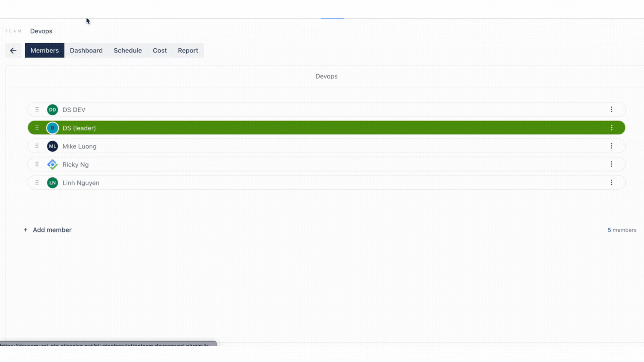This screenshot has width=644, height=362.
Task: Click the D avatar of DS (leader)
Action: (x=53, y=128)
